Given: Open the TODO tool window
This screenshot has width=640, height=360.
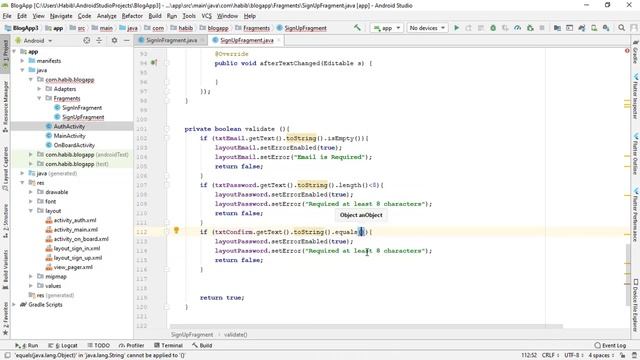Looking at the screenshot, I should 98,345.
